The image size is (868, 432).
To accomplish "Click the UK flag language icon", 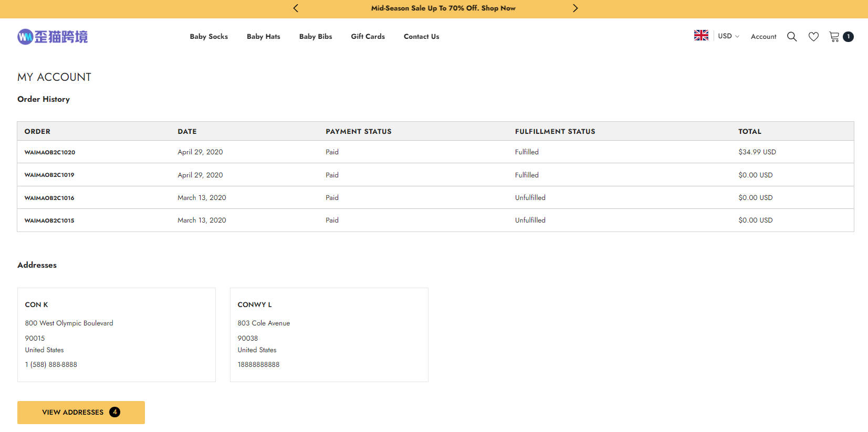I will click(701, 35).
